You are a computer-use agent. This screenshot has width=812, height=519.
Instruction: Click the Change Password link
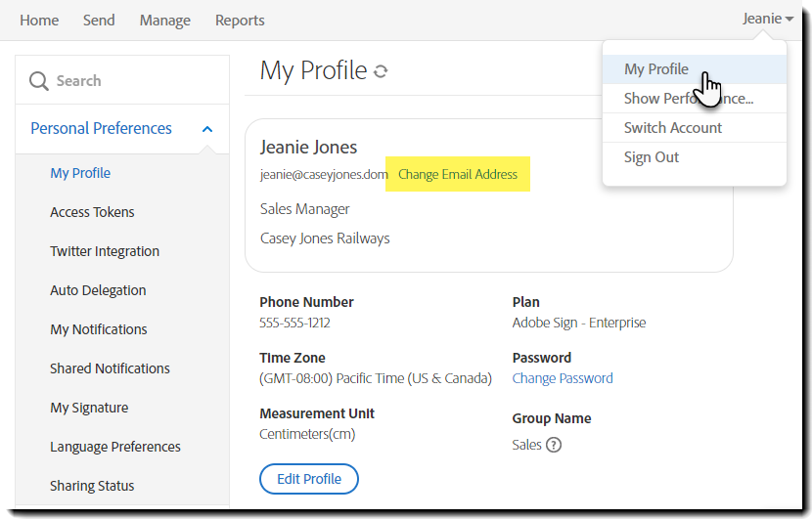pos(563,378)
